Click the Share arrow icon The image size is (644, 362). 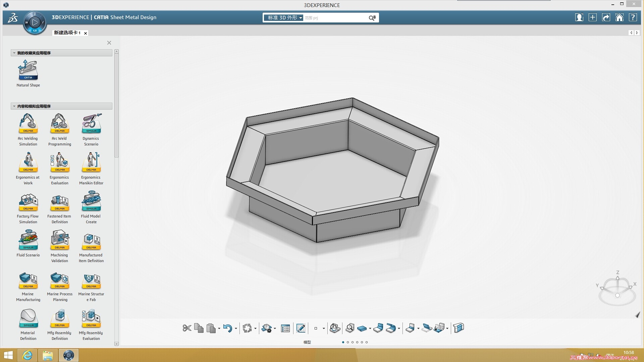tap(606, 17)
